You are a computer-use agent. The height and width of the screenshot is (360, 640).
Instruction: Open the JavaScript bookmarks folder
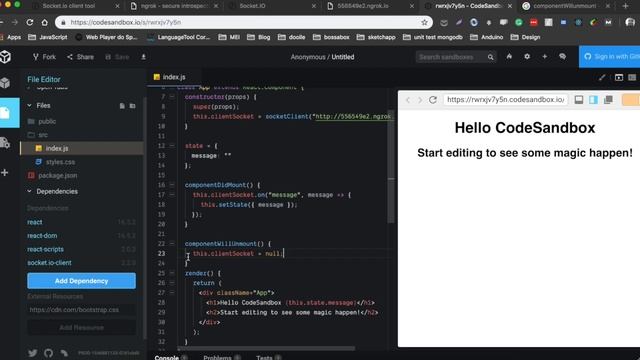click(x=48, y=37)
